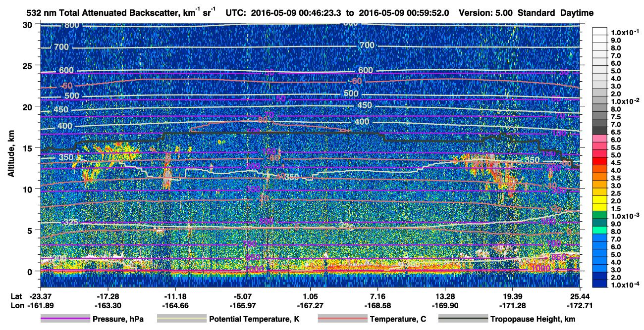This screenshot has height=330, width=644.
Task: Select the end time 00:59:52.0 in title
Action: click(x=428, y=13)
